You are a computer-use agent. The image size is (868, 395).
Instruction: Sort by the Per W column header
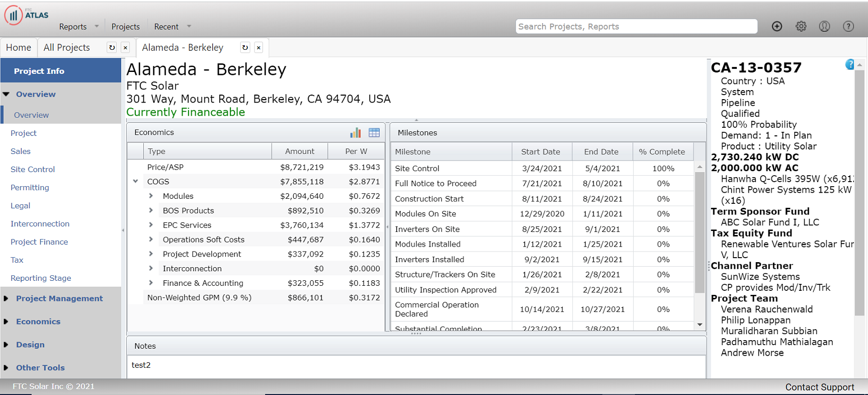click(356, 151)
